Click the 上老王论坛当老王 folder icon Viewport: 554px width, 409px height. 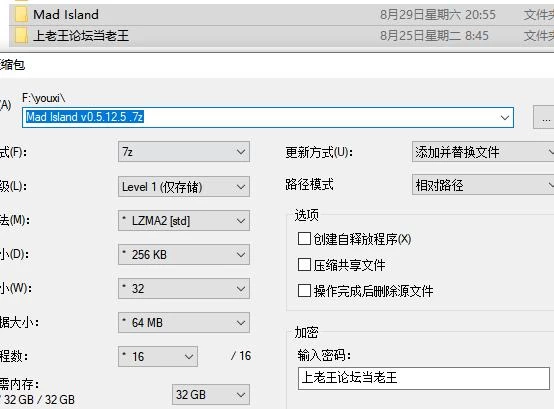tap(21, 36)
